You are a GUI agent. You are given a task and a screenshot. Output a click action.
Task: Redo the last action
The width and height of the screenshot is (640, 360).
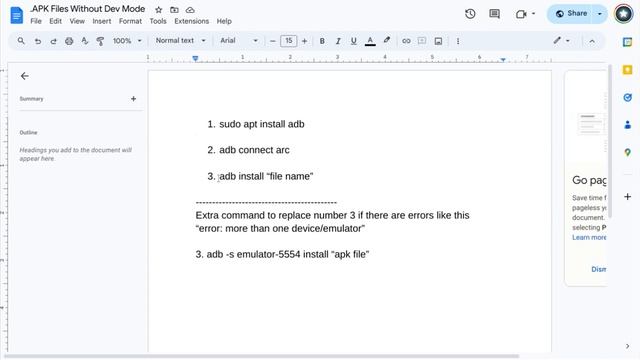click(x=53, y=41)
